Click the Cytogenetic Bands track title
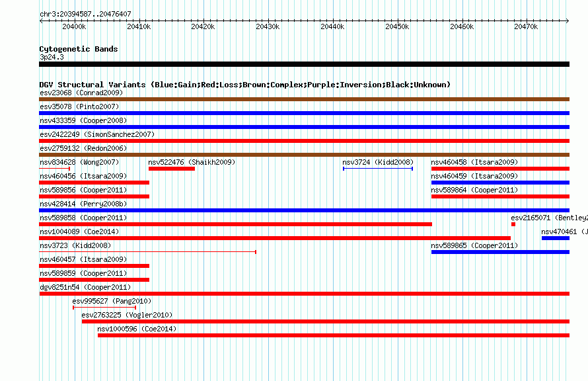This screenshot has height=381, width=588. tap(79, 49)
